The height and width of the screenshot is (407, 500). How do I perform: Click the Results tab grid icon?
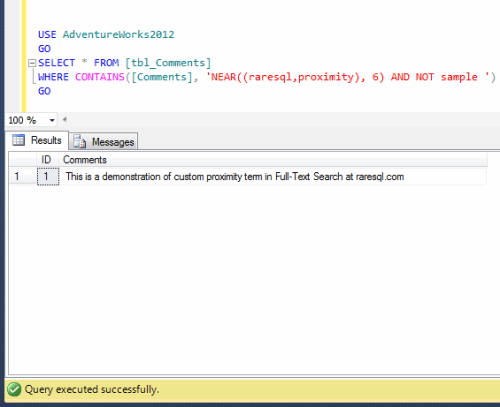18,140
